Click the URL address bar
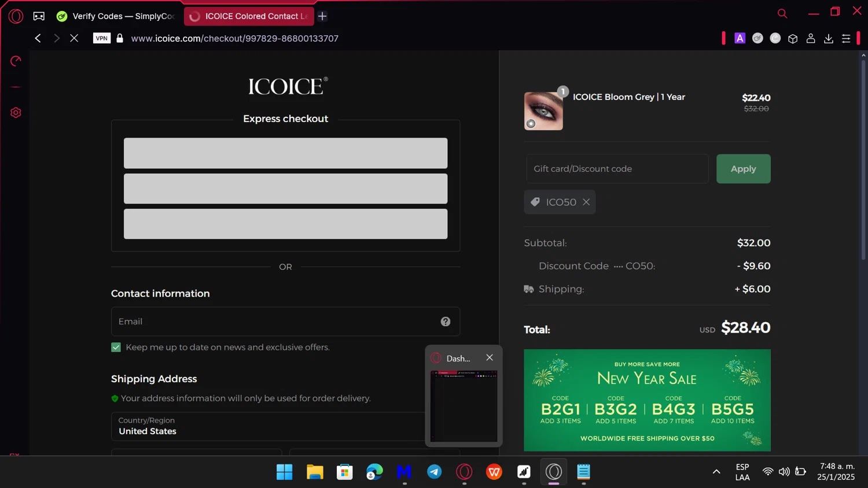This screenshot has height=488, width=868. click(x=235, y=38)
